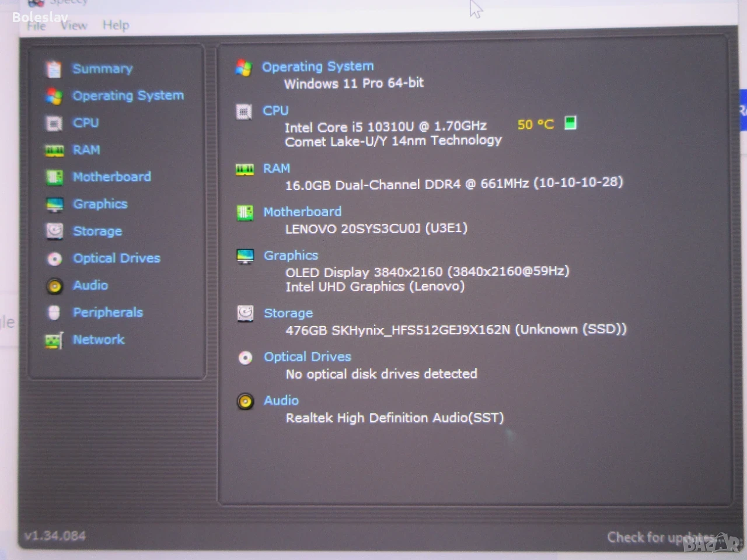The image size is (747, 560).
Task: Open Storage heading link in summary
Action: click(288, 313)
